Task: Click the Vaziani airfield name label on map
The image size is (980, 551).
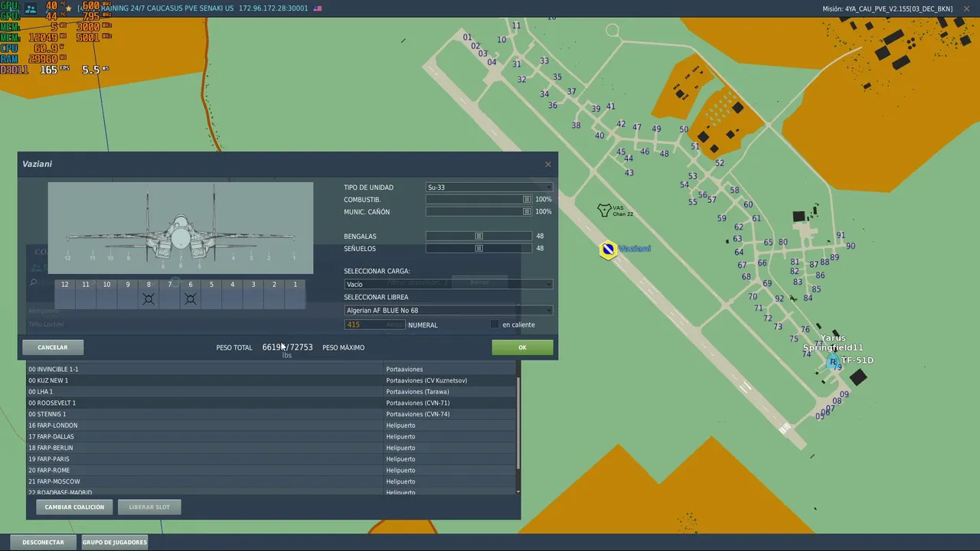Action: pos(635,249)
